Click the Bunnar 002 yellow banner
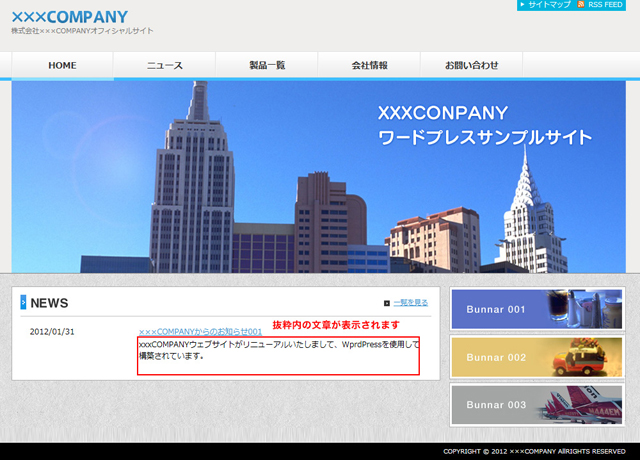 click(x=538, y=357)
